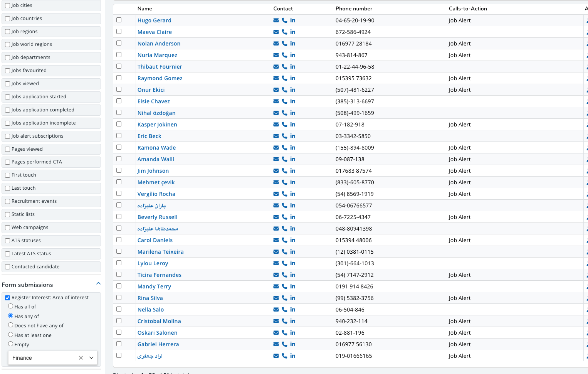Enable the Job cities filter checkbox
Screen dimensions: 588x374
click(8, 6)
